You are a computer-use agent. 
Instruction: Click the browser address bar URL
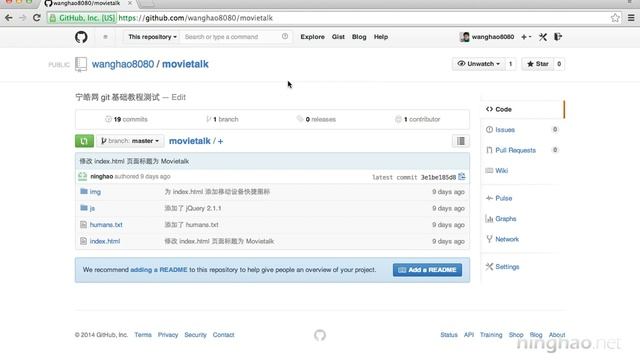(x=196, y=18)
